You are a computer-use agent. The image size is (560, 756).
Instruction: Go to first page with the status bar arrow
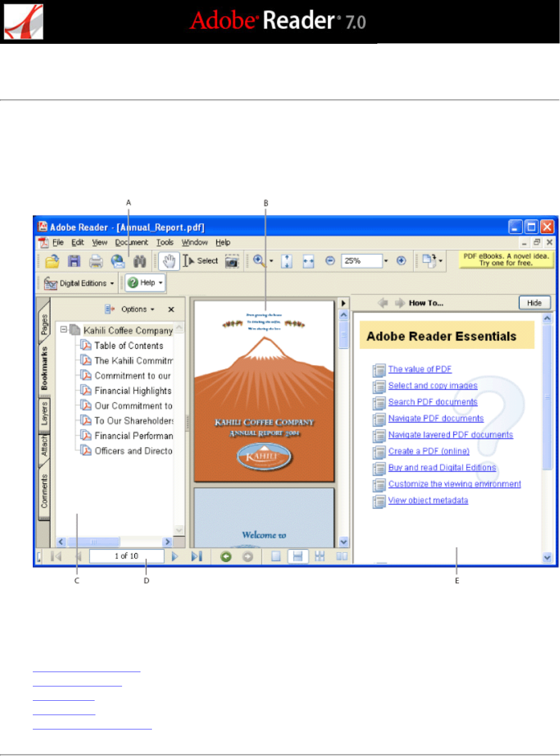click(56, 556)
